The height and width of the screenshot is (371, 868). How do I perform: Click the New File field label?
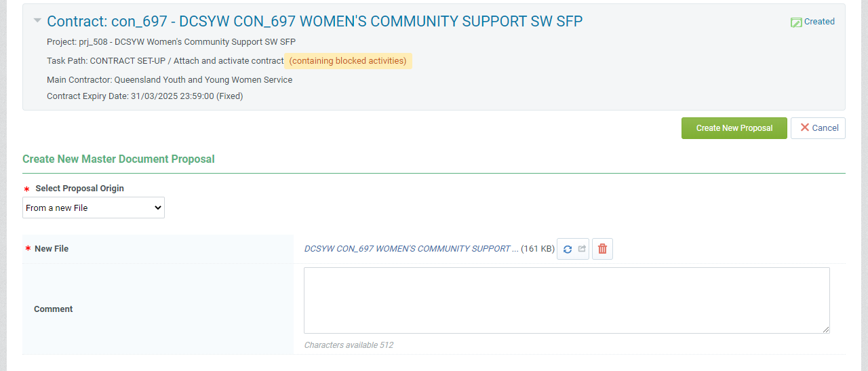pyautogui.click(x=52, y=249)
